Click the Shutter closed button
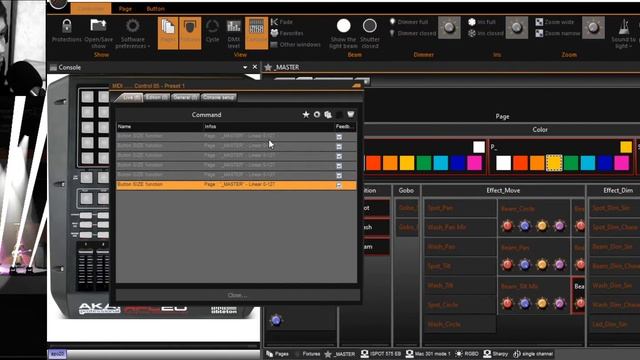This screenshot has height=360, width=640. 370,33
